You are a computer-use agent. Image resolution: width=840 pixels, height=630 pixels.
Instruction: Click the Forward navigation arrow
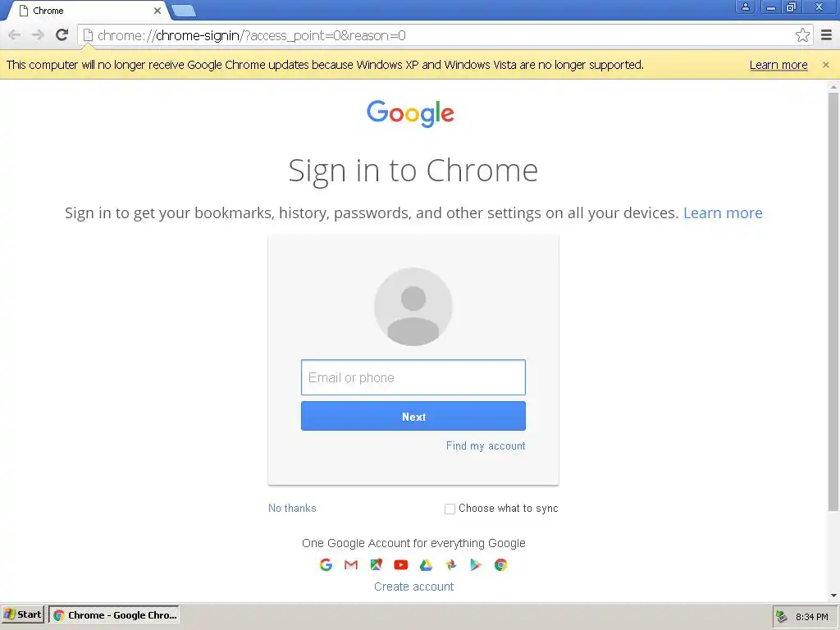[x=38, y=35]
